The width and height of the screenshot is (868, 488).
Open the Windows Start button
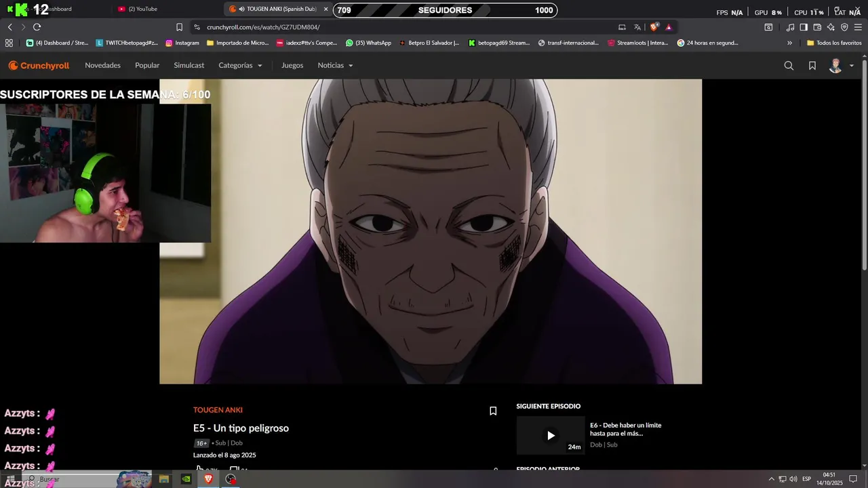(x=10, y=479)
